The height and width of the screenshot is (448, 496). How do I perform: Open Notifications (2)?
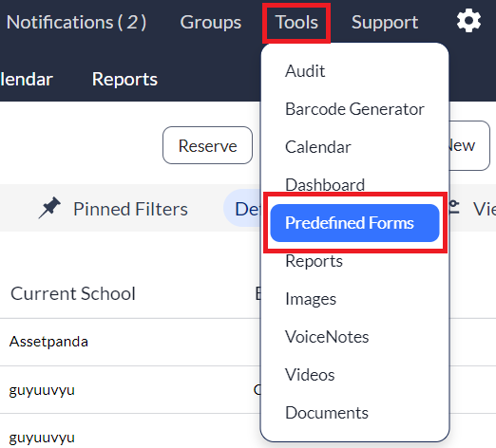pos(76,23)
